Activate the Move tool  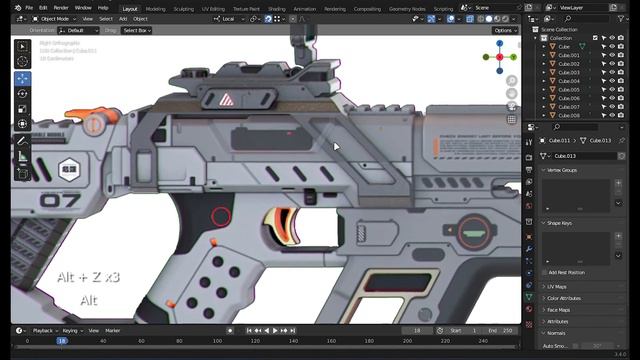point(22,78)
